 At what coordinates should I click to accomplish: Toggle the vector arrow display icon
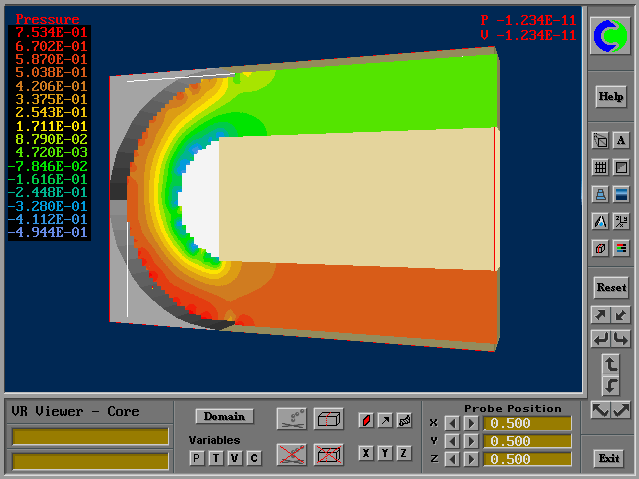(x=385, y=420)
